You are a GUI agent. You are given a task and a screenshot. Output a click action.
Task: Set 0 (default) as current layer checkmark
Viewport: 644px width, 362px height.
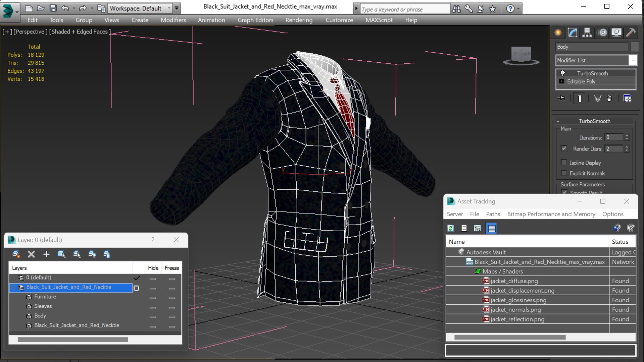coord(137,278)
